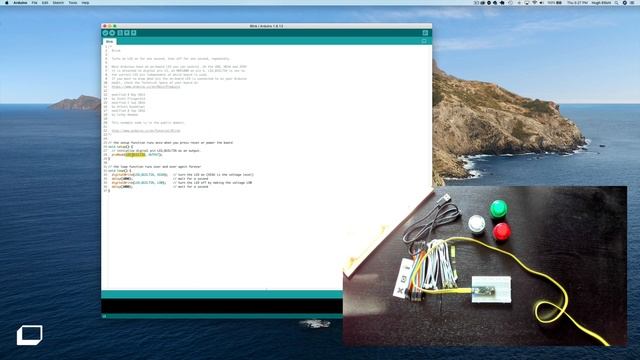The width and height of the screenshot is (640, 360).
Task: Click the arduino.cc Main/Products link in comment
Action: click(x=146, y=87)
